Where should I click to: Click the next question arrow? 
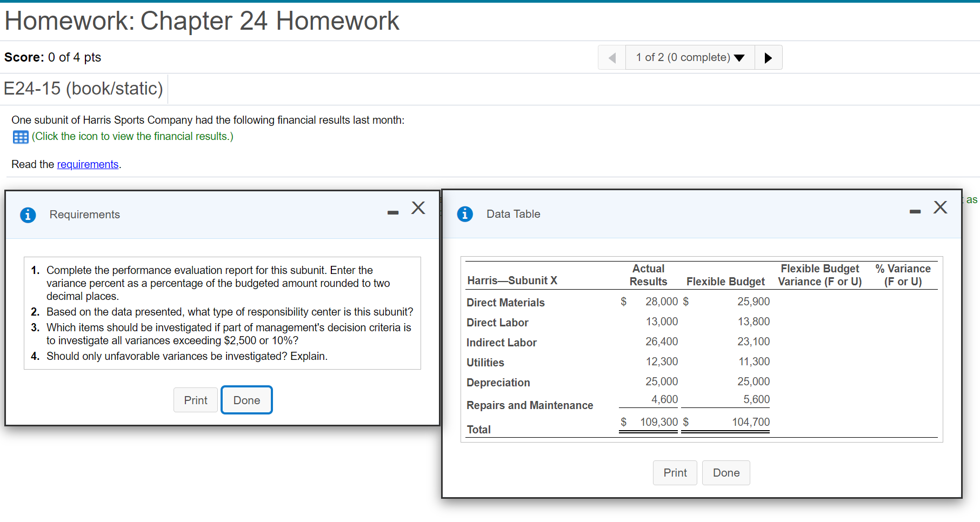pyautogui.click(x=768, y=57)
